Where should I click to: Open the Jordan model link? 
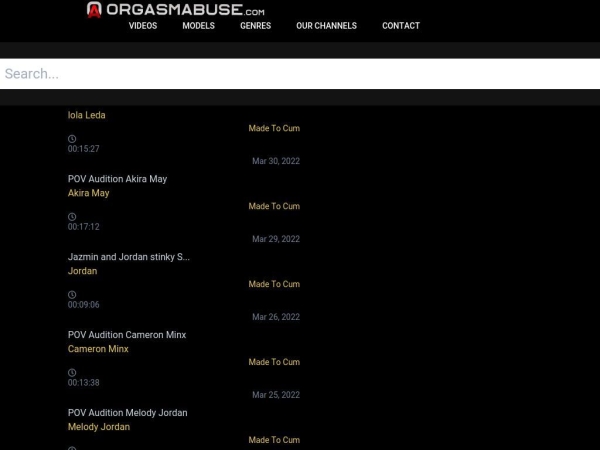(x=82, y=271)
